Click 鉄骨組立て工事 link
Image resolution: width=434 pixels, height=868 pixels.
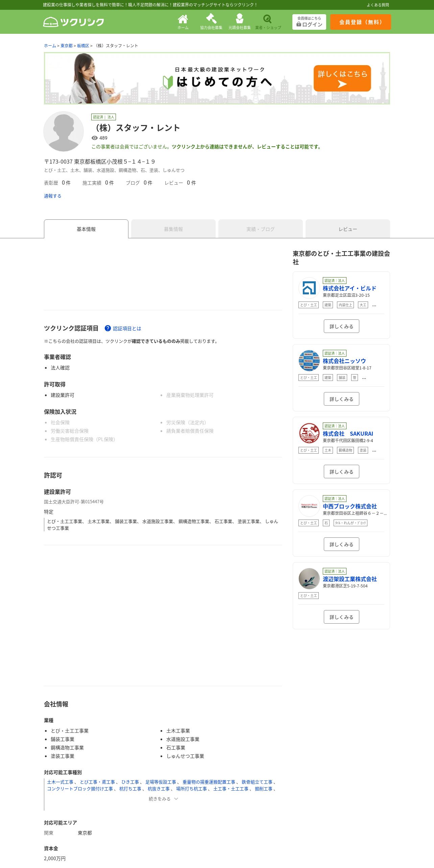(x=257, y=782)
